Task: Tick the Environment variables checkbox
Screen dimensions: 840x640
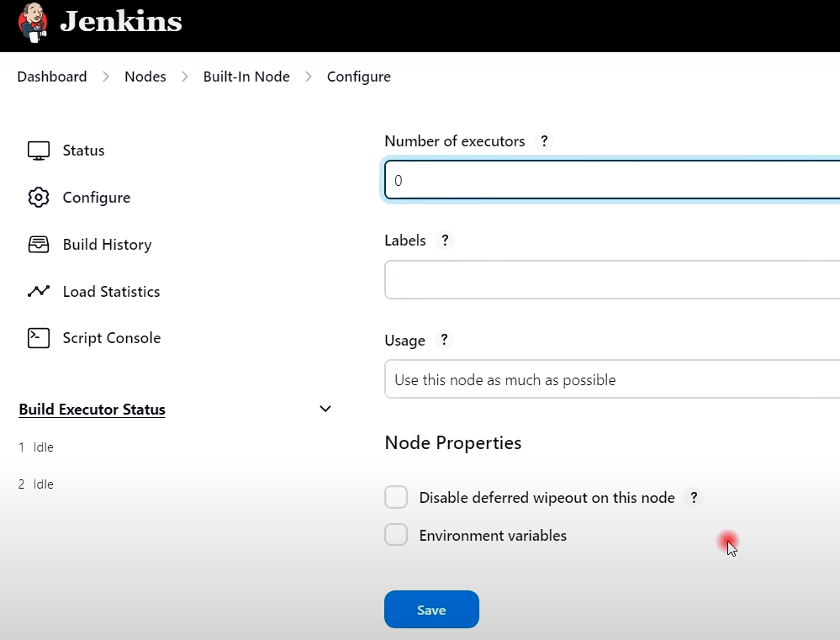Action: tap(396, 535)
